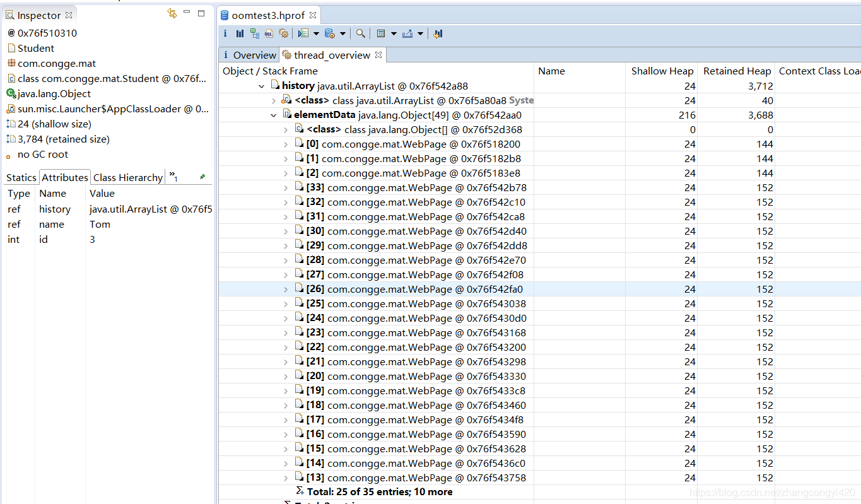
Task: Sort by the Retained Heap column header
Action: click(737, 71)
